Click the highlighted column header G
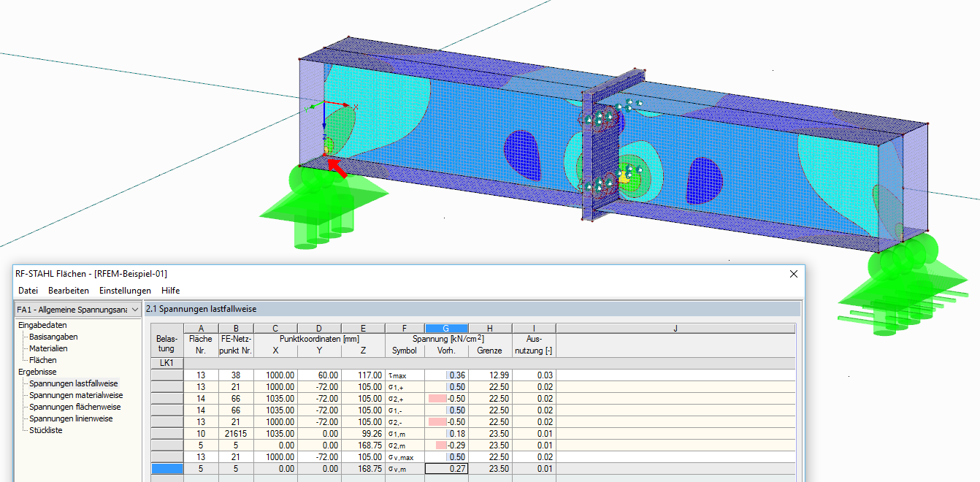Image resolution: width=980 pixels, height=482 pixels. click(x=446, y=327)
